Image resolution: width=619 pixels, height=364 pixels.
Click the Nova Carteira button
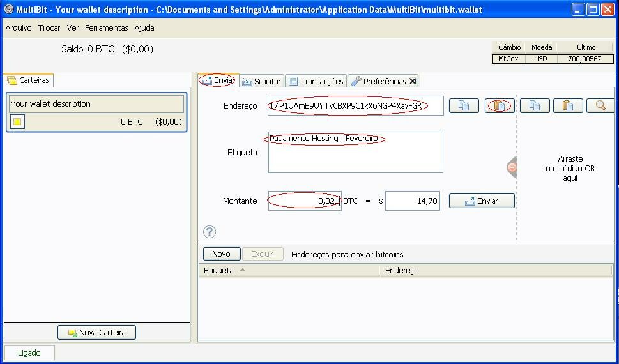96,333
